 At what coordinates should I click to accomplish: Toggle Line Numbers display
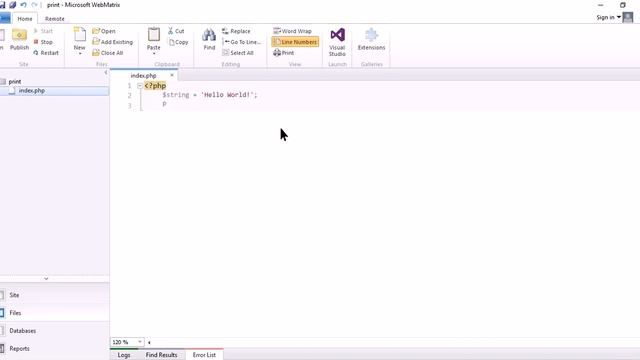pyautogui.click(x=295, y=42)
